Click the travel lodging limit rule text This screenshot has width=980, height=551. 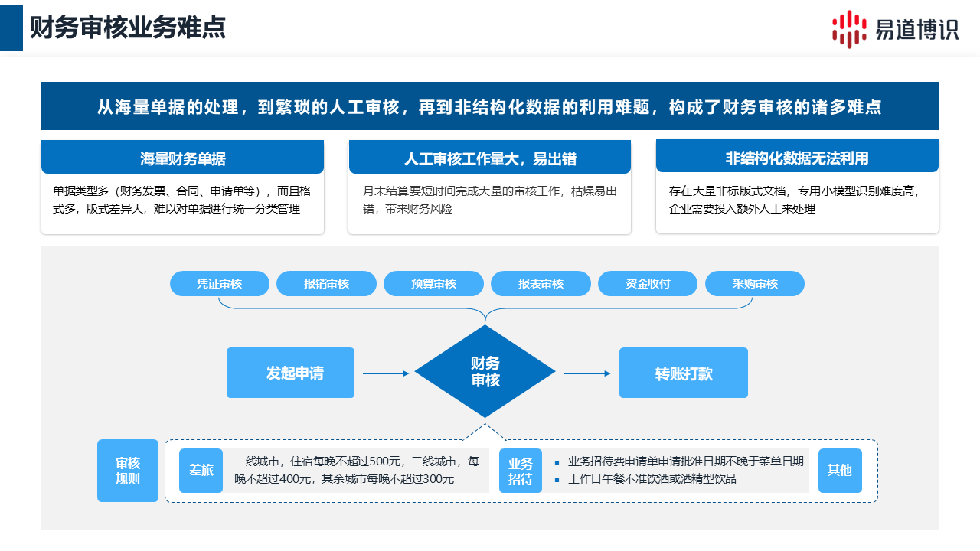tap(357, 470)
